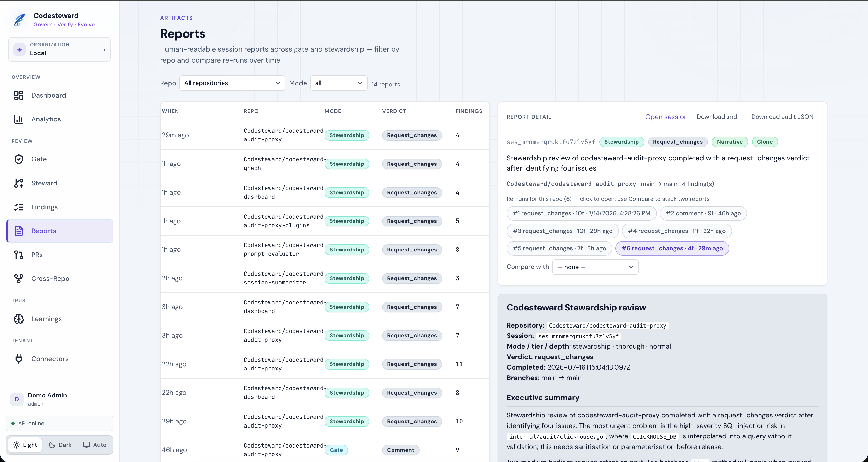Viewport: 868px width, 462px height.
Task: Click the API online status indicator
Action: (60, 424)
